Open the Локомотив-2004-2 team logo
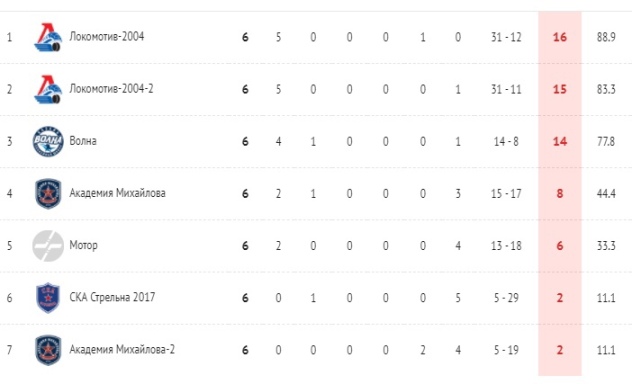 tap(48, 89)
